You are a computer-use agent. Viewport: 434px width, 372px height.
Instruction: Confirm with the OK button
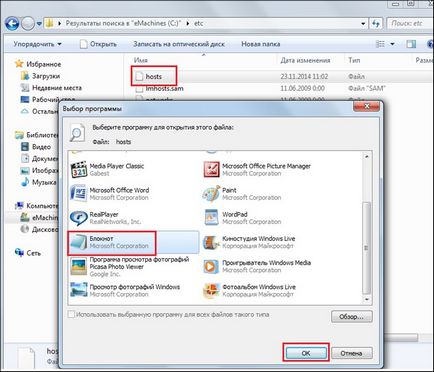point(306,353)
